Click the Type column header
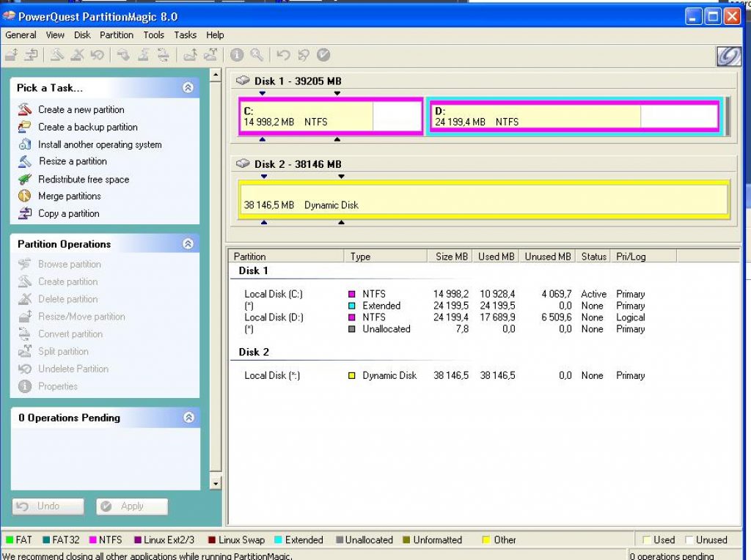The width and height of the screenshot is (751, 560). [x=385, y=257]
